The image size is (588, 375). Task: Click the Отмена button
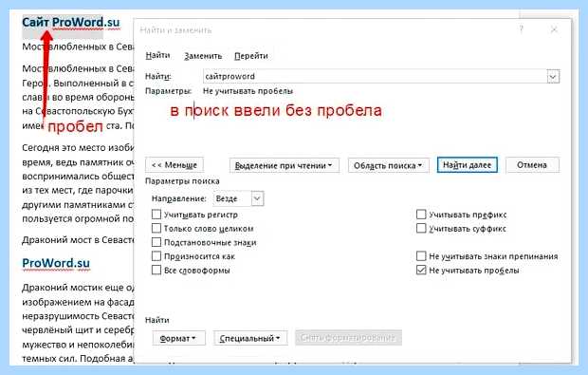coord(532,165)
